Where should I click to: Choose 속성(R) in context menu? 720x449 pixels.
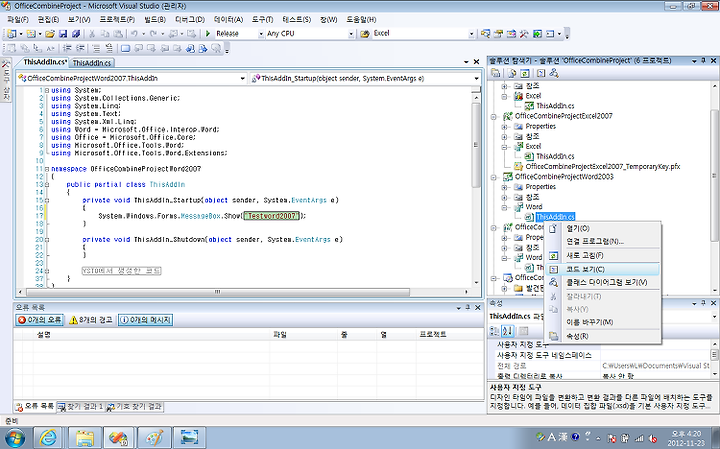(x=602, y=337)
